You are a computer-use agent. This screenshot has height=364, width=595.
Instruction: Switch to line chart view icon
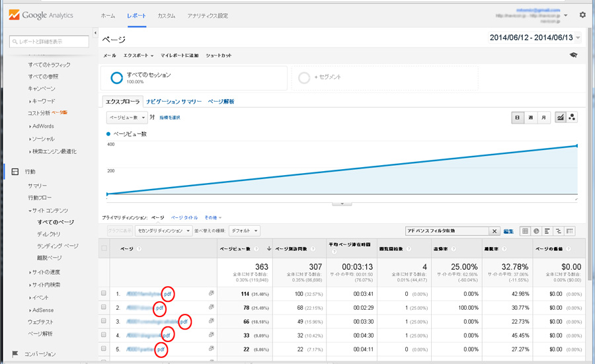coord(561,117)
